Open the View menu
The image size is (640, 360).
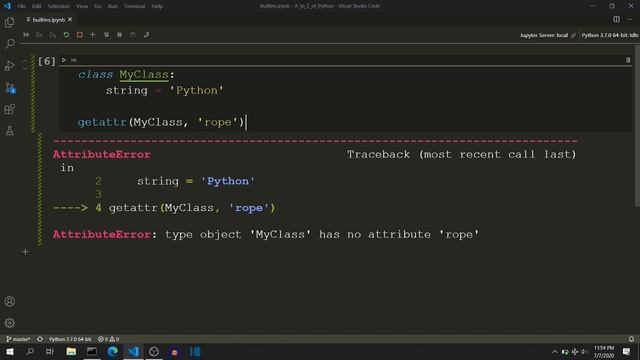point(82,6)
